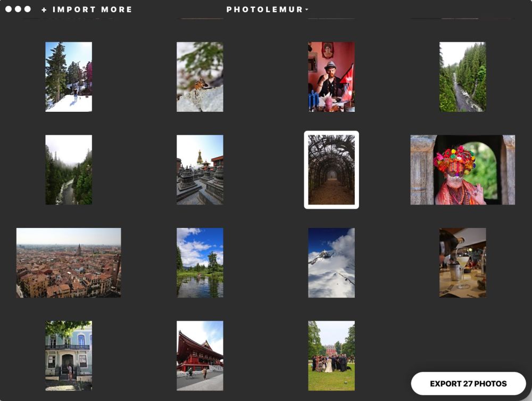Choose the wedding group on lawn photo
The image size is (532, 401).
click(x=331, y=356)
